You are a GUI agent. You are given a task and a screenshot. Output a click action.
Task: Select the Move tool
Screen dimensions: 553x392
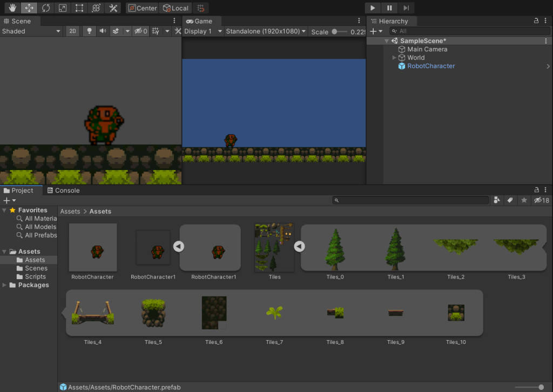coord(29,8)
